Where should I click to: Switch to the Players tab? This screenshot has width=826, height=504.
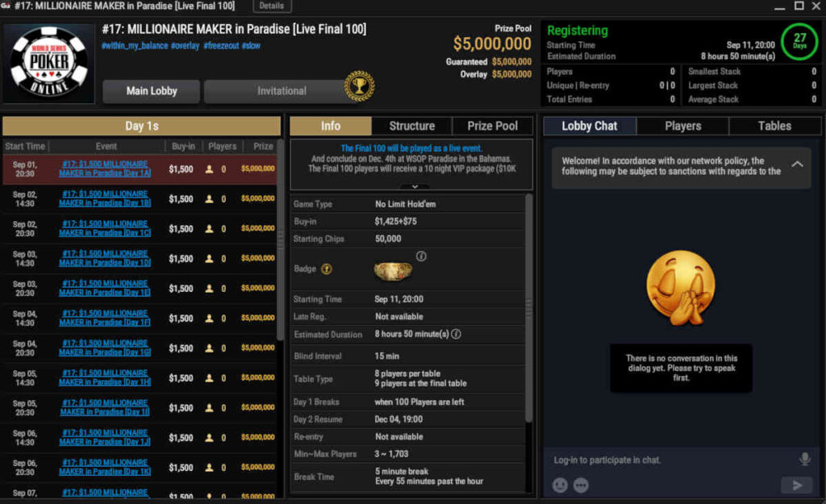[x=682, y=126]
